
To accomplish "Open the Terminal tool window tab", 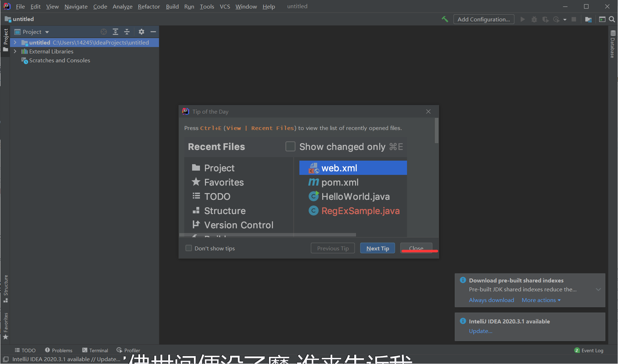I will click(x=95, y=350).
